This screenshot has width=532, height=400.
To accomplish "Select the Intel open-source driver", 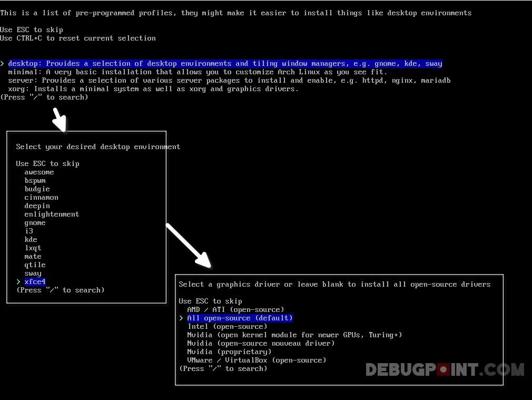I will [227, 326].
